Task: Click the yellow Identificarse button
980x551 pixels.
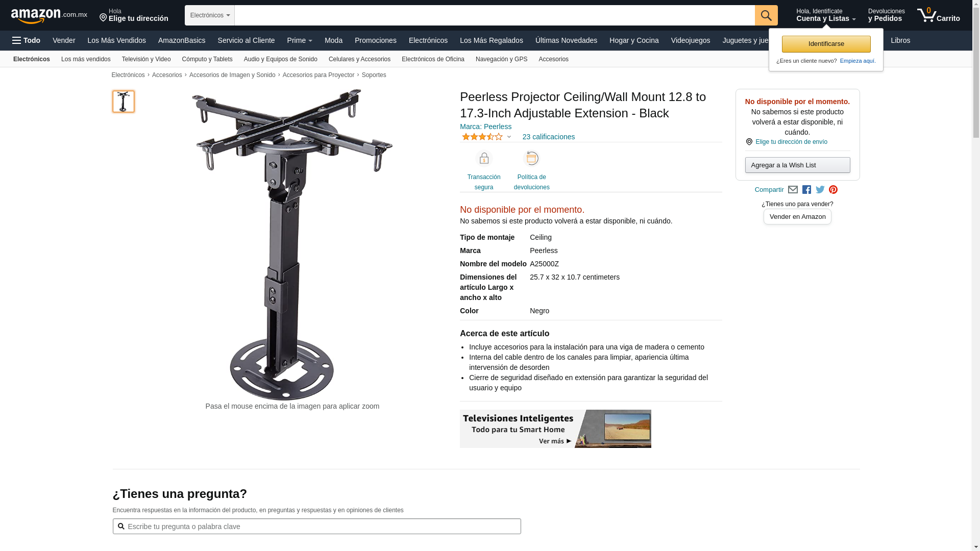Action: (826, 44)
